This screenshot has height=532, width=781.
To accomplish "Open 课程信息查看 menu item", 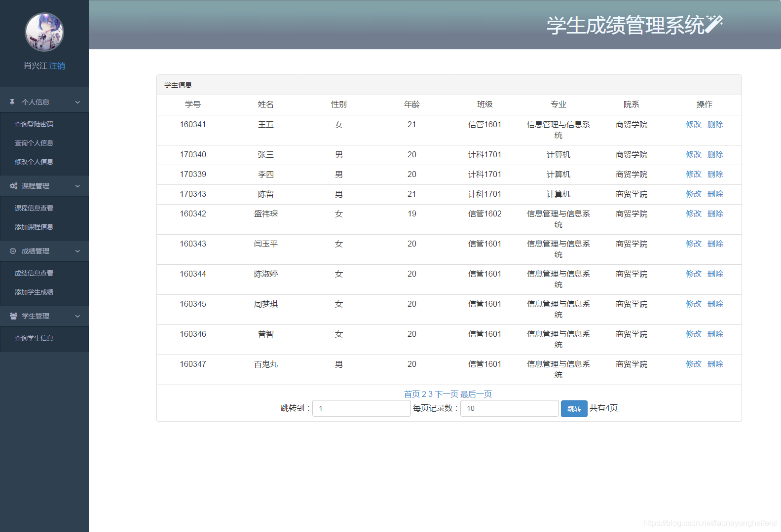I will click(x=34, y=208).
